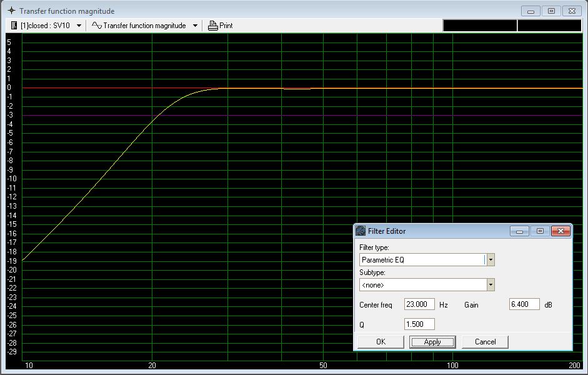Click the waveform icon beside Transfer function magnitude
This screenshot has width=588, height=375.
pos(97,26)
